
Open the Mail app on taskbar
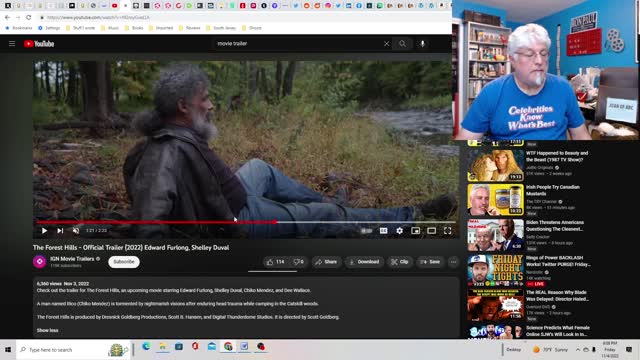211,347
